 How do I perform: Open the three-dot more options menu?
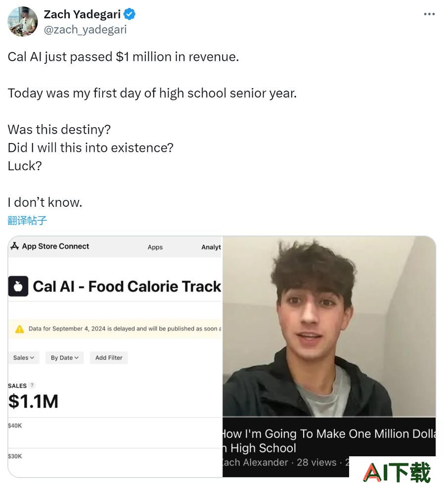[429, 14]
